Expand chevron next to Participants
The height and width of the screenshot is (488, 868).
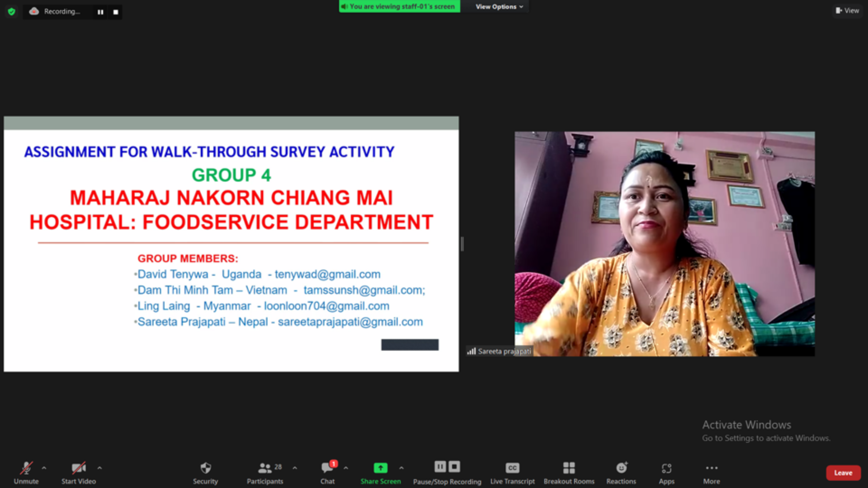(295, 468)
